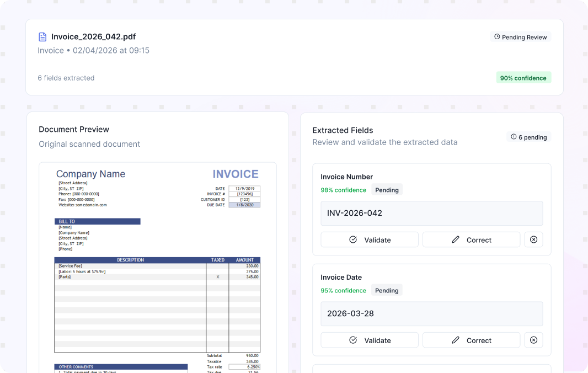Viewport: 588px width, 373px height.
Task: Click the checkmark icon in Invoice Number Validate
Action: [353, 239]
